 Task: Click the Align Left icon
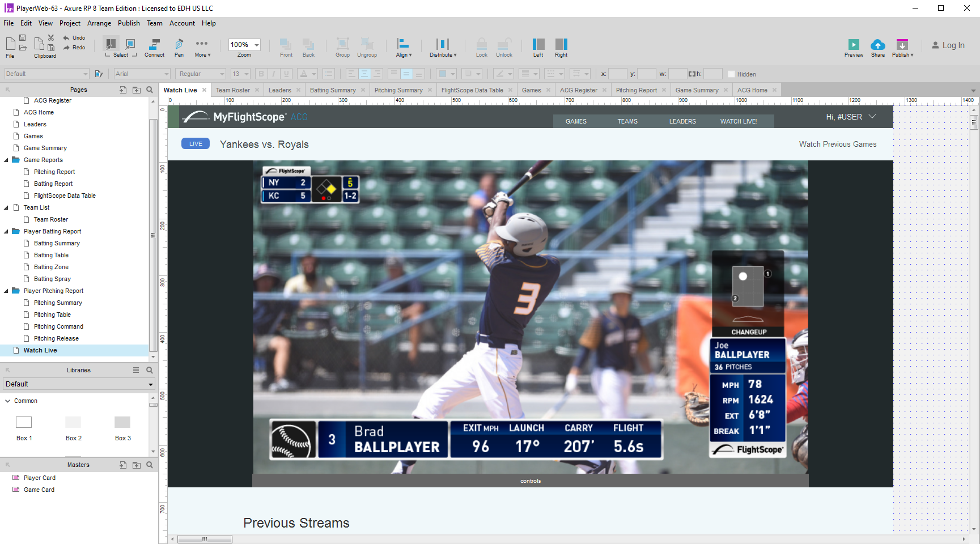[538, 45]
